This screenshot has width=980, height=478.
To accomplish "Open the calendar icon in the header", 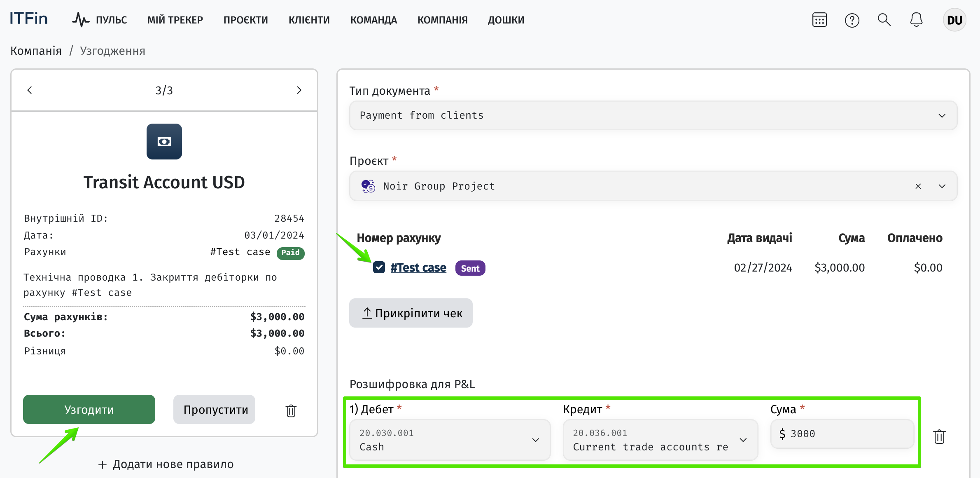I will (819, 20).
